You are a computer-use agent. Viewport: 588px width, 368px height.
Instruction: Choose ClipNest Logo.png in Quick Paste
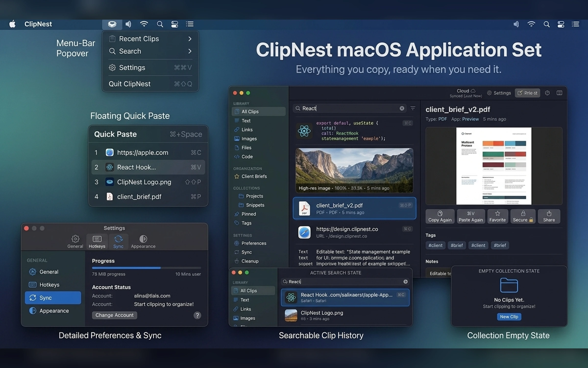[148, 182]
